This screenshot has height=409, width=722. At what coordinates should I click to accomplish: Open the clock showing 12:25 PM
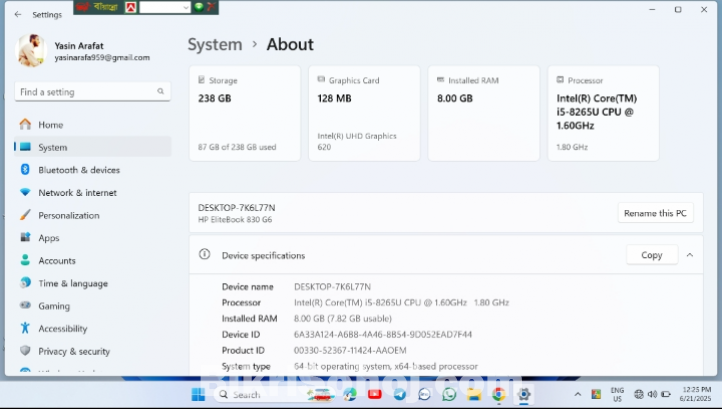coord(697,394)
